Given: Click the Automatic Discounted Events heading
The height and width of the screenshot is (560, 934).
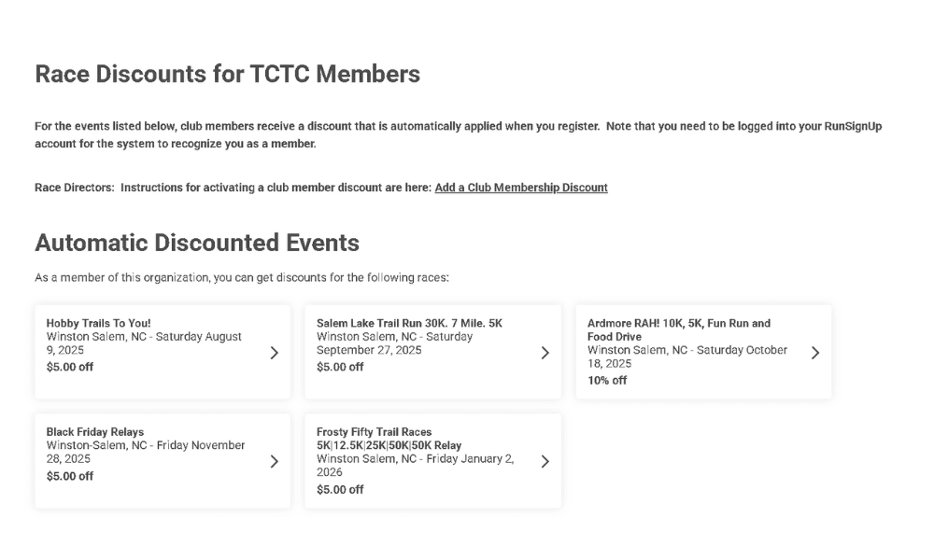Looking at the screenshot, I should 197,243.
